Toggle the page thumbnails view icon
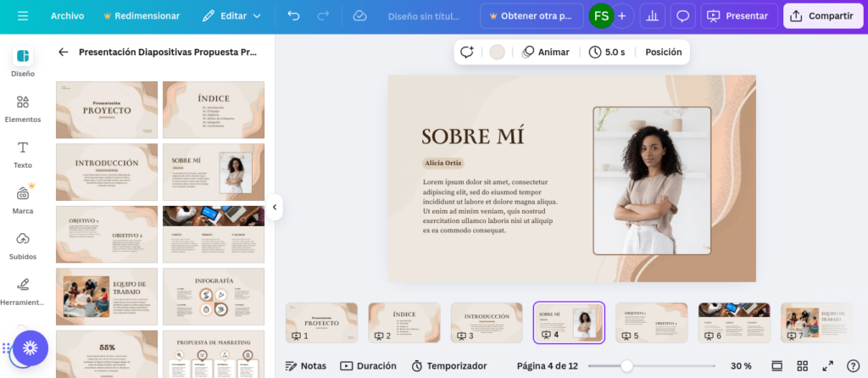The height and width of the screenshot is (378, 868). [x=776, y=366]
